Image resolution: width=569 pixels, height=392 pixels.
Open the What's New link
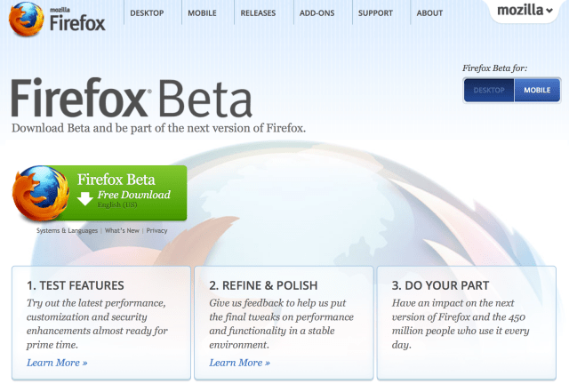[x=123, y=231]
